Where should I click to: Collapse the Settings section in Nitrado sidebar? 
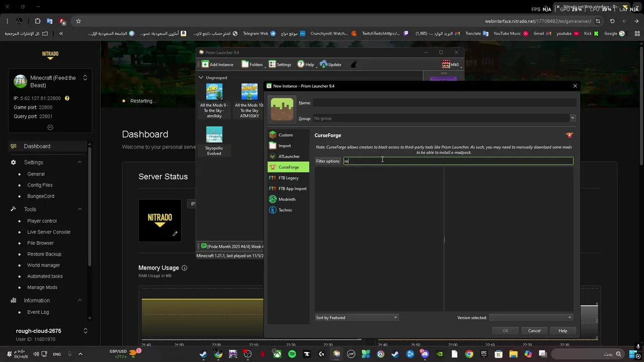click(x=79, y=162)
